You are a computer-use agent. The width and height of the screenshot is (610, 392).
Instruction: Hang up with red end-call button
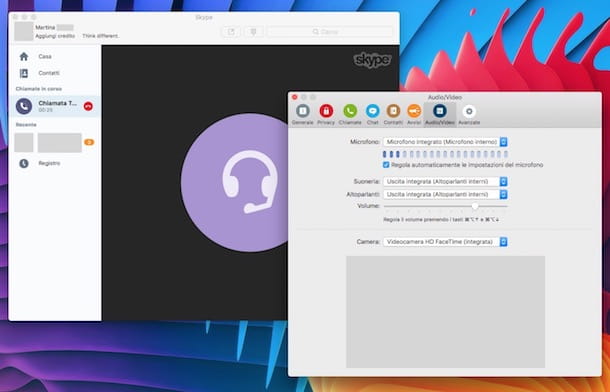coord(88,106)
